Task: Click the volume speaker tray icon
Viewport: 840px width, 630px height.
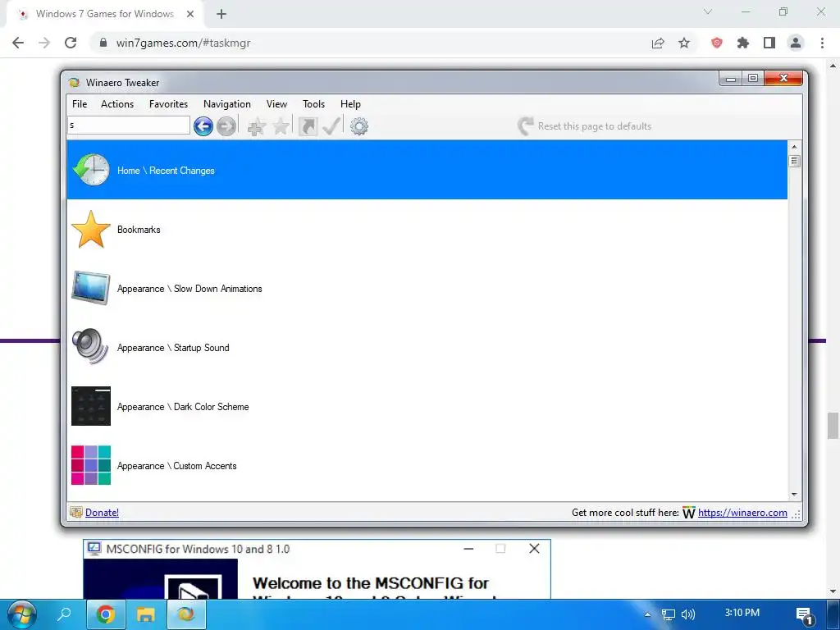Action: pyautogui.click(x=688, y=614)
